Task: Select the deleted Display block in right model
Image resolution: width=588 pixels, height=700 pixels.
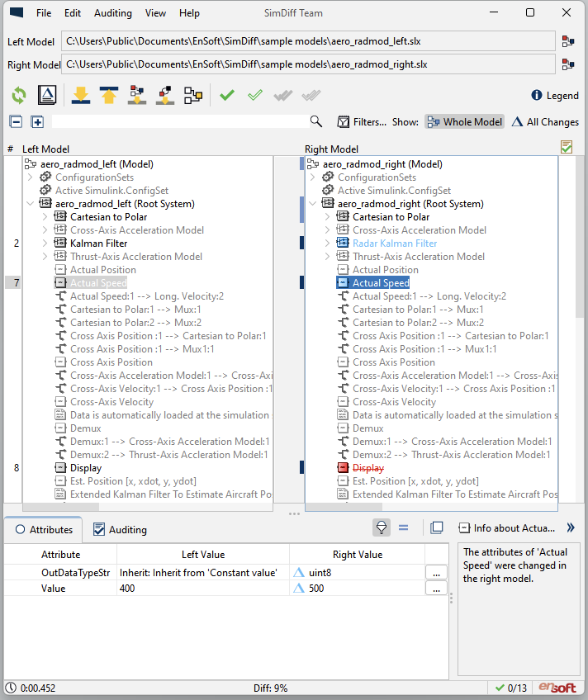Action: pos(367,468)
